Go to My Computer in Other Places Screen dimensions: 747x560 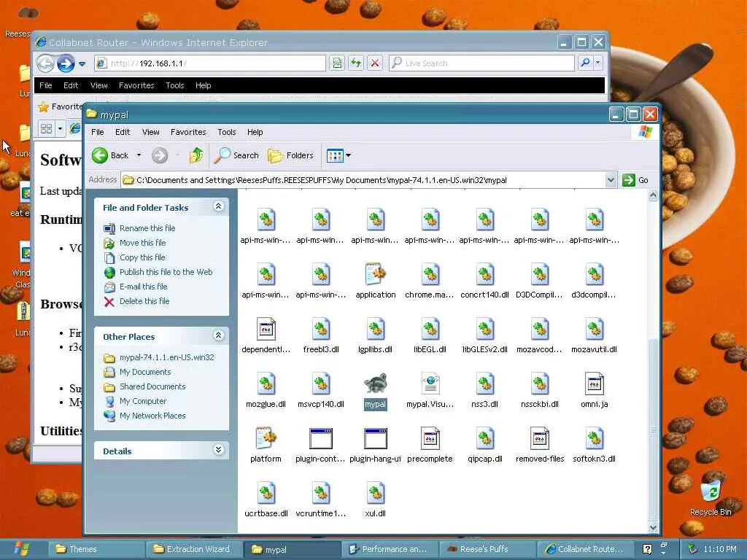click(x=143, y=401)
